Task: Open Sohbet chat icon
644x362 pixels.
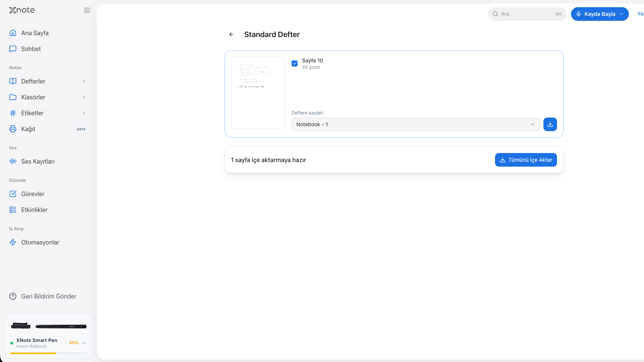Action: tap(13, 49)
